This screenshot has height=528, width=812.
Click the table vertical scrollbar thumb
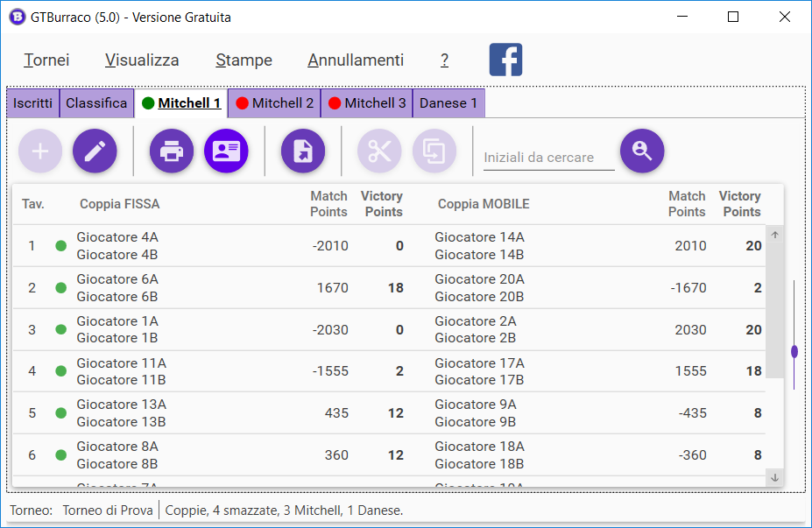(774, 311)
